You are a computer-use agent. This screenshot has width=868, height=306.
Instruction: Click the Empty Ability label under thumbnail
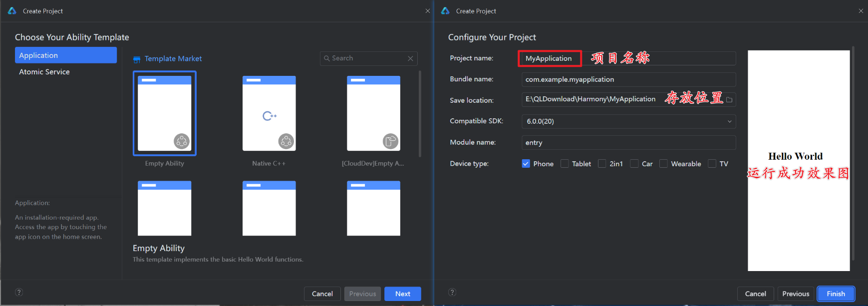coord(164,164)
